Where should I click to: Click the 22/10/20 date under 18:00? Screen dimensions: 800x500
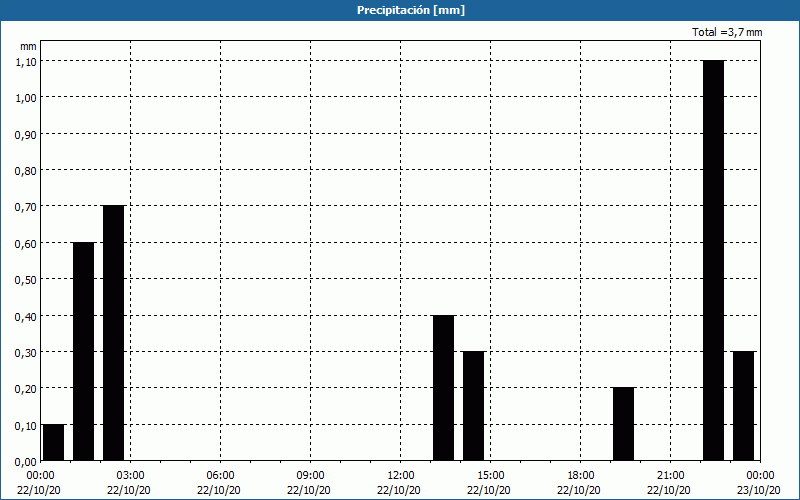coord(579,490)
